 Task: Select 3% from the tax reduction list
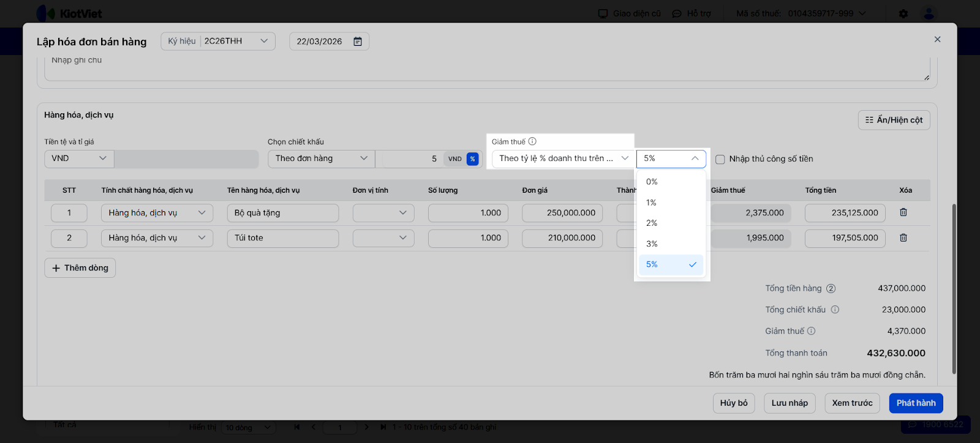pos(652,244)
